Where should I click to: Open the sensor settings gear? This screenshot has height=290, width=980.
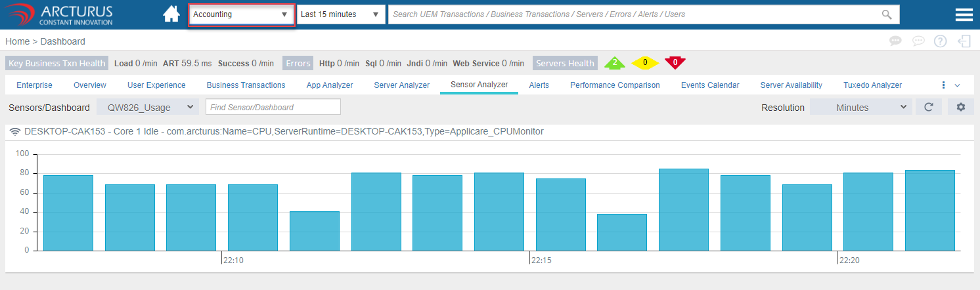960,107
